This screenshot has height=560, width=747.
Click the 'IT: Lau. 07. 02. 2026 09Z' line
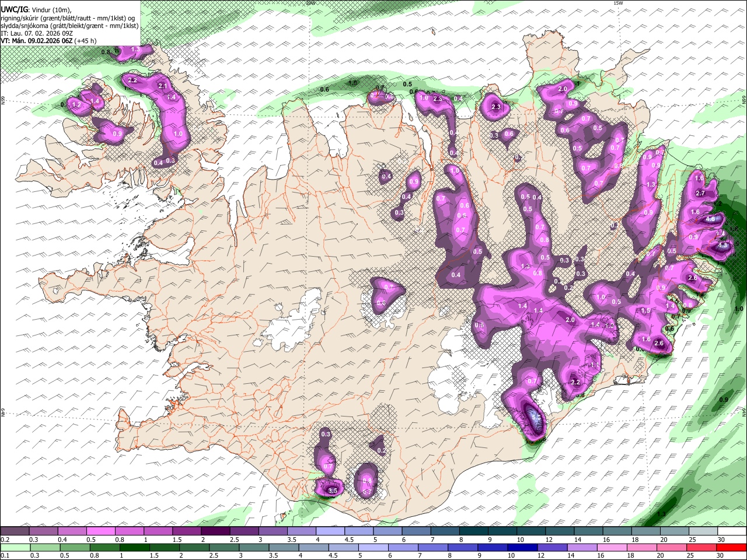point(36,33)
